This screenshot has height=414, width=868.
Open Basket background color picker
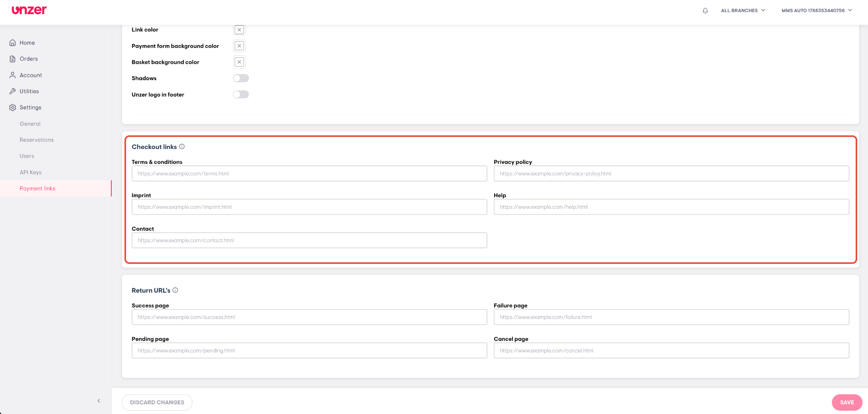(239, 62)
